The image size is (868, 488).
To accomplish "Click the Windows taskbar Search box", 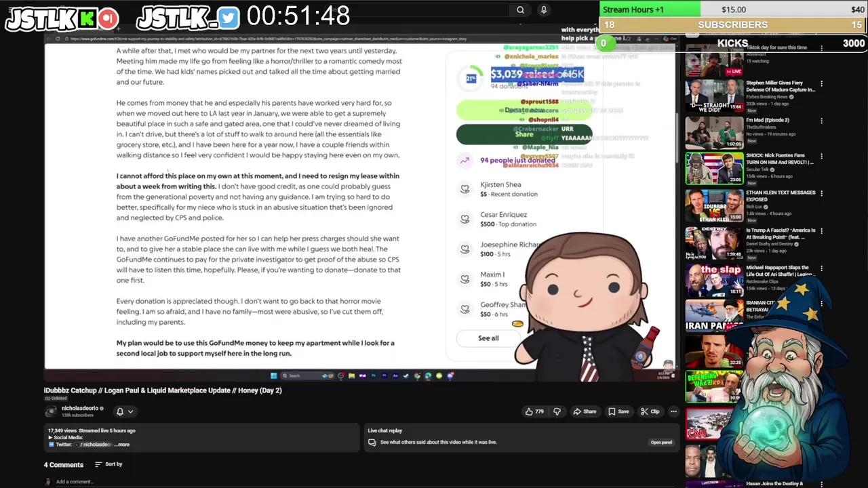I will pyautogui.click(x=307, y=375).
